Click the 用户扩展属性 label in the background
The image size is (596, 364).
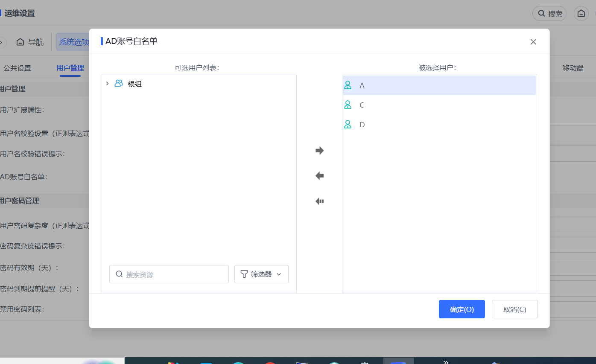(22, 110)
